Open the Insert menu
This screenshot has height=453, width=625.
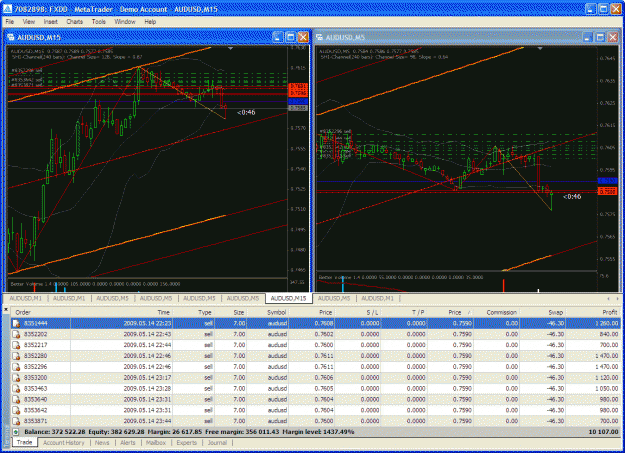51,22
